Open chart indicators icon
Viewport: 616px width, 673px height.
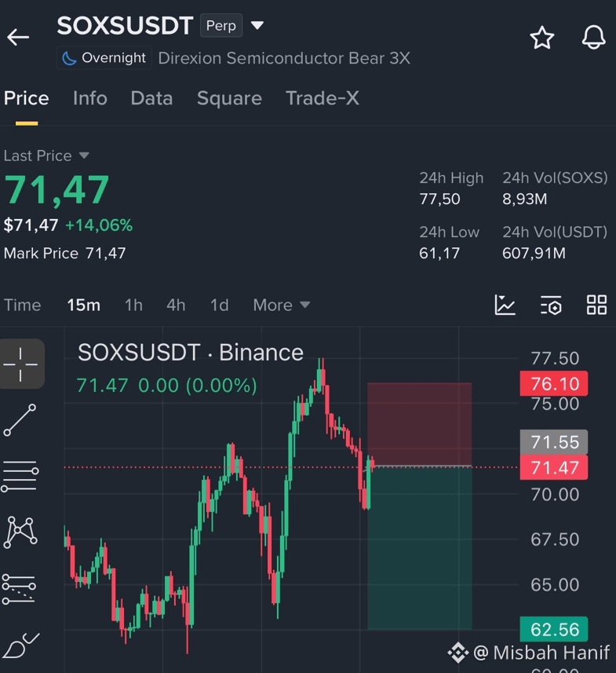pos(505,305)
